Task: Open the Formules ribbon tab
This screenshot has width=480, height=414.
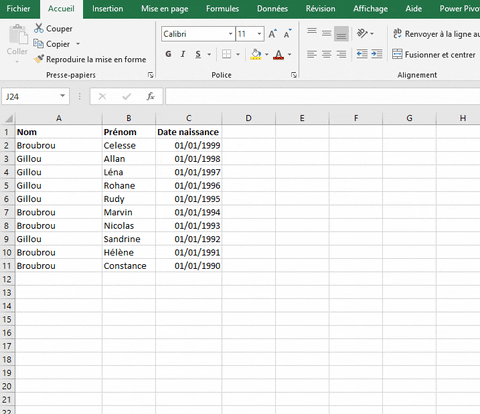Action: (x=222, y=9)
